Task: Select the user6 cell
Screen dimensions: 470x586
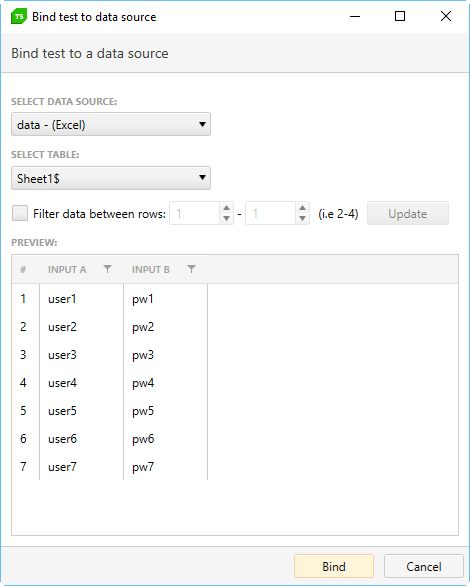Action: [81, 439]
